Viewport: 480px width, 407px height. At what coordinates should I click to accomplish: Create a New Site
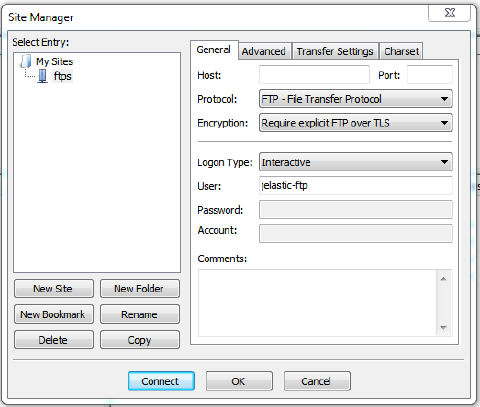click(54, 289)
